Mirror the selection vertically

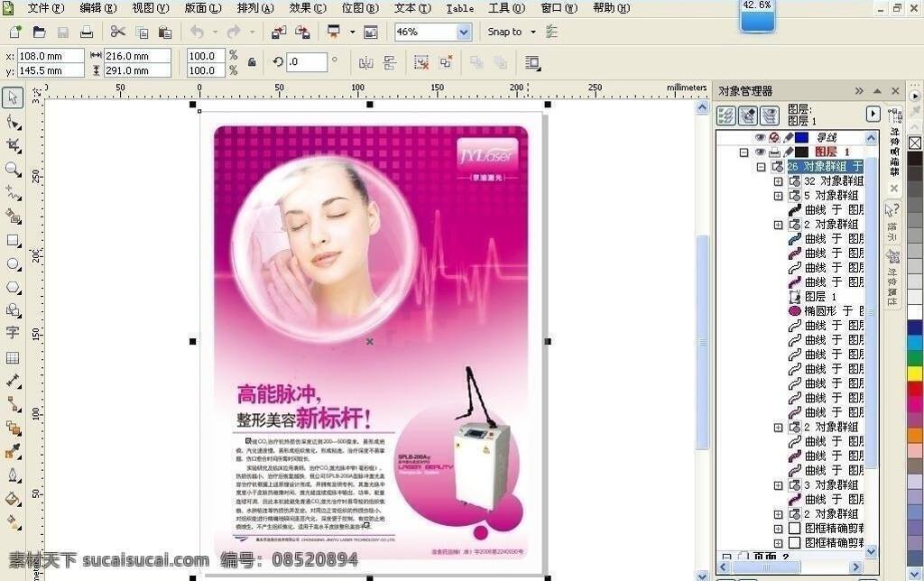(390, 62)
